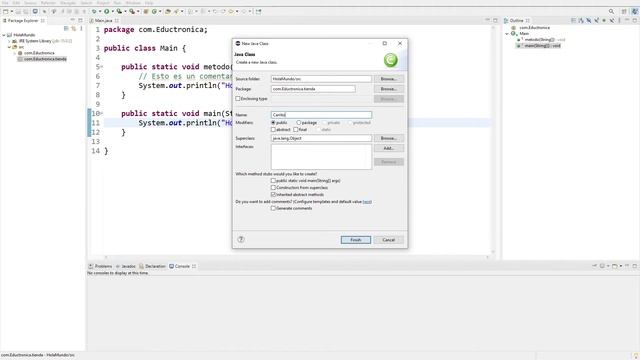Image resolution: width=640 pixels, height=360 pixels.
Task: Select the public modifier radio button
Action: point(273,122)
